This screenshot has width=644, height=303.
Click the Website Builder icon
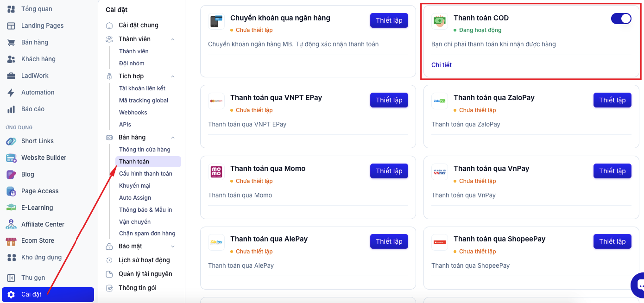(x=11, y=158)
